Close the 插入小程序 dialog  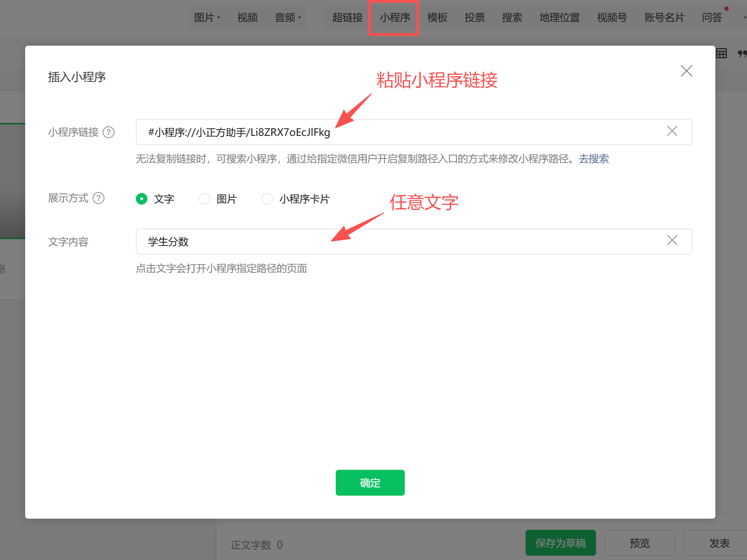[x=686, y=71]
